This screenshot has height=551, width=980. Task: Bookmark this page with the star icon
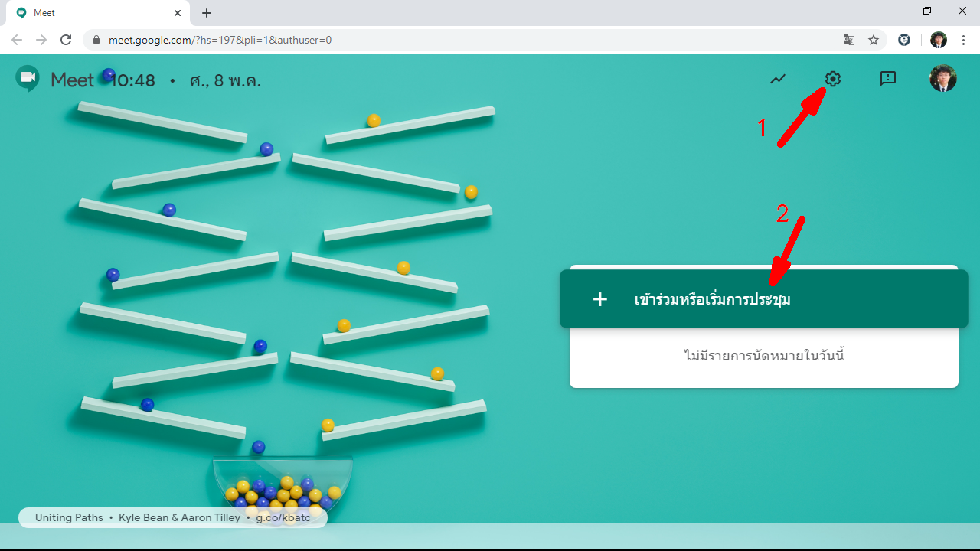pyautogui.click(x=874, y=40)
